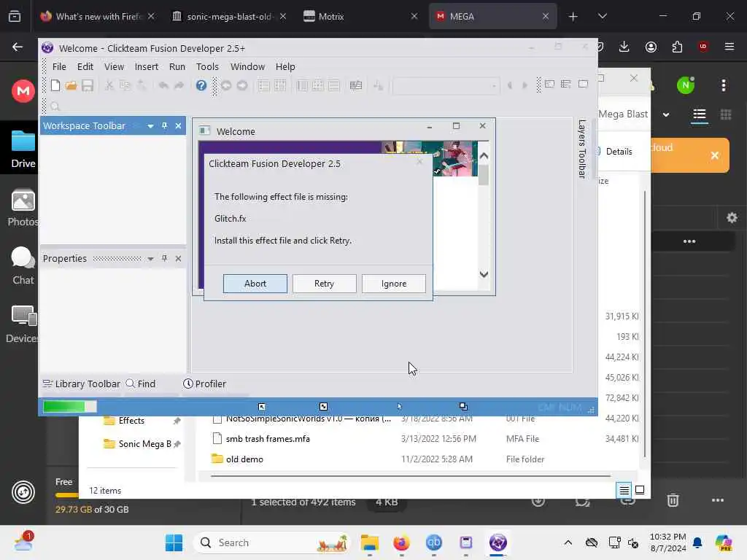This screenshot has height=560, width=747.
Task: Open MEGA Devices section in sidebar
Action: pyautogui.click(x=23, y=324)
